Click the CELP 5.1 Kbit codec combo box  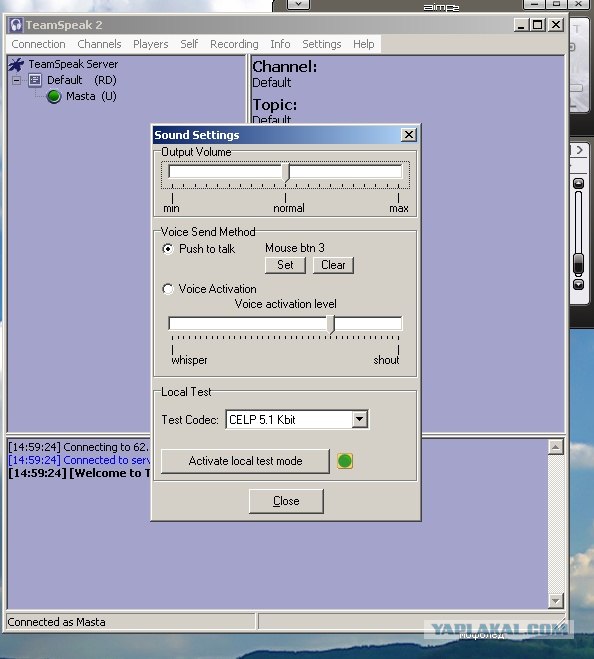click(297, 419)
